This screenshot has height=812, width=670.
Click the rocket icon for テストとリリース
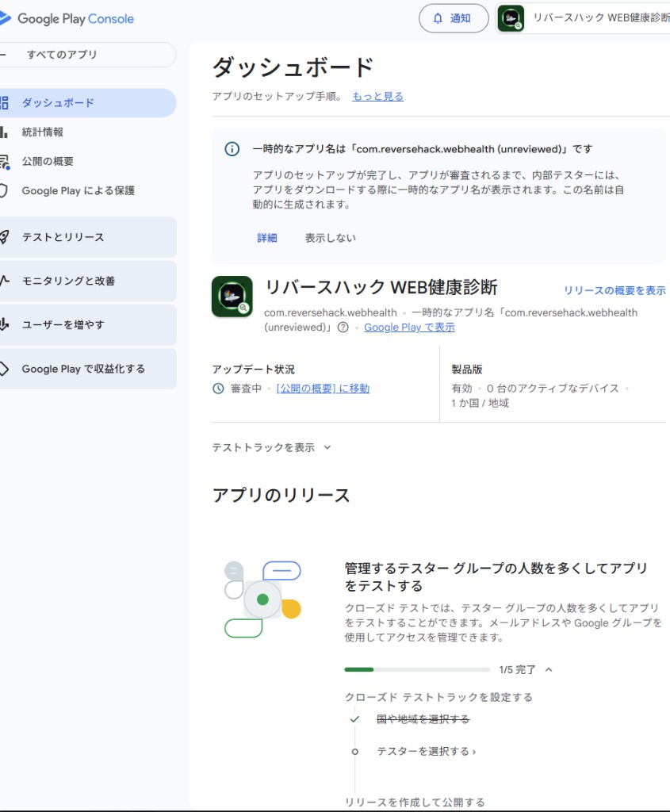[x=4, y=237]
